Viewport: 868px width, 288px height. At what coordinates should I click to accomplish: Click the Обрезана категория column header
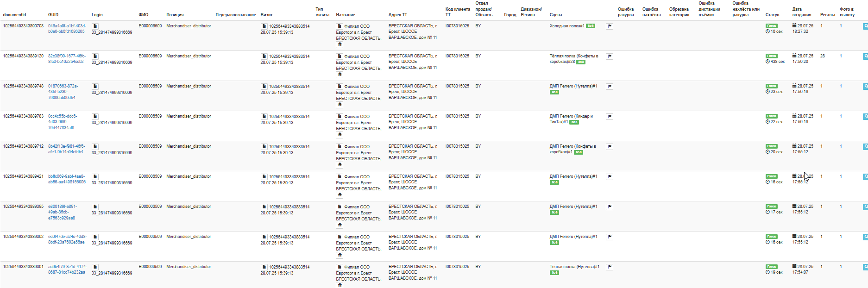click(x=679, y=12)
